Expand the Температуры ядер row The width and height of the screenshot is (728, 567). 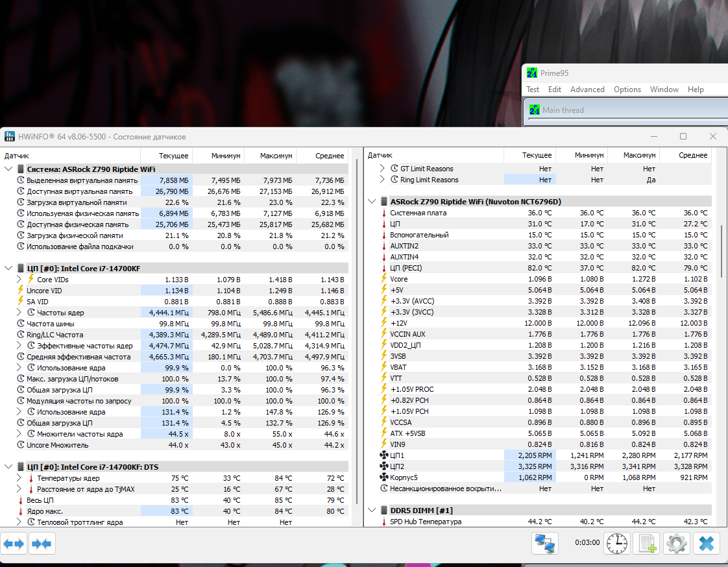pyautogui.click(x=19, y=478)
